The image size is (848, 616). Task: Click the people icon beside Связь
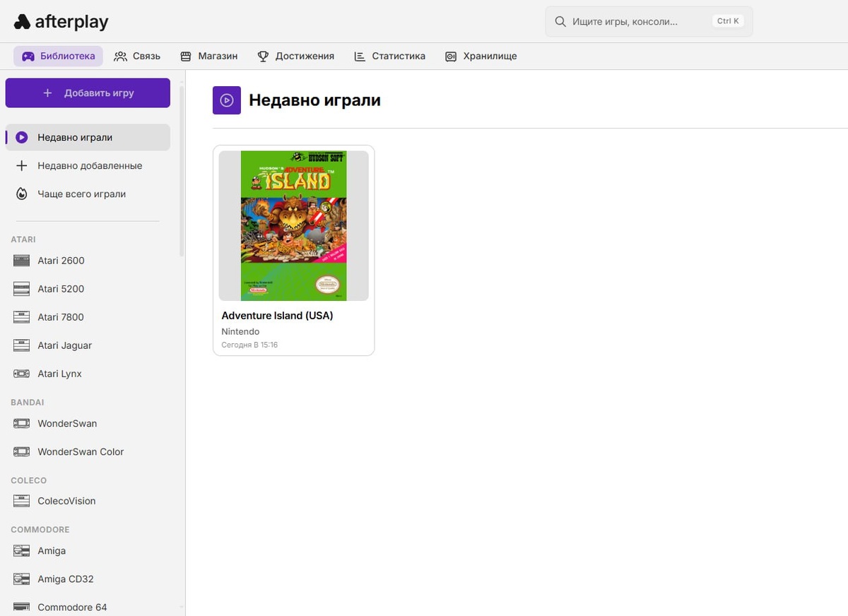(121, 57)
